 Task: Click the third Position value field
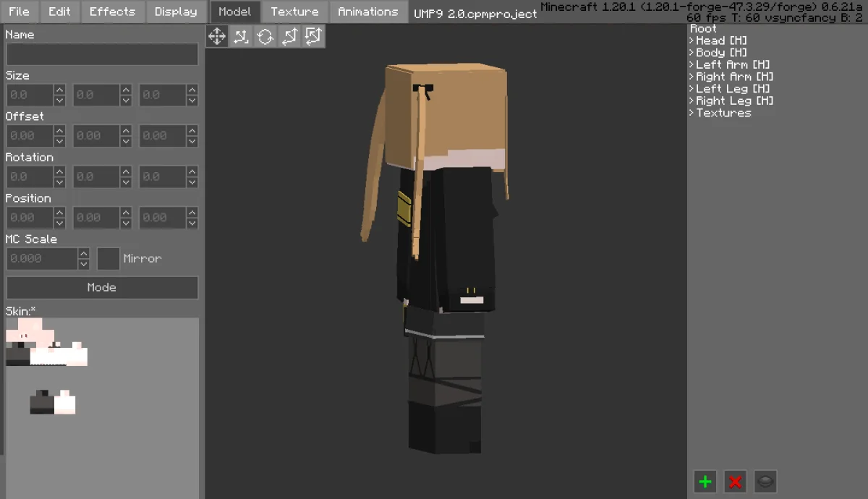(163, 218)
